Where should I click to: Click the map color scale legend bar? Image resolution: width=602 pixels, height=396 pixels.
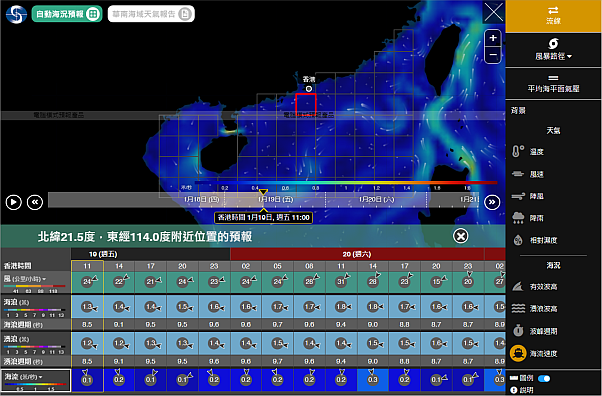(x=346, y=183)
